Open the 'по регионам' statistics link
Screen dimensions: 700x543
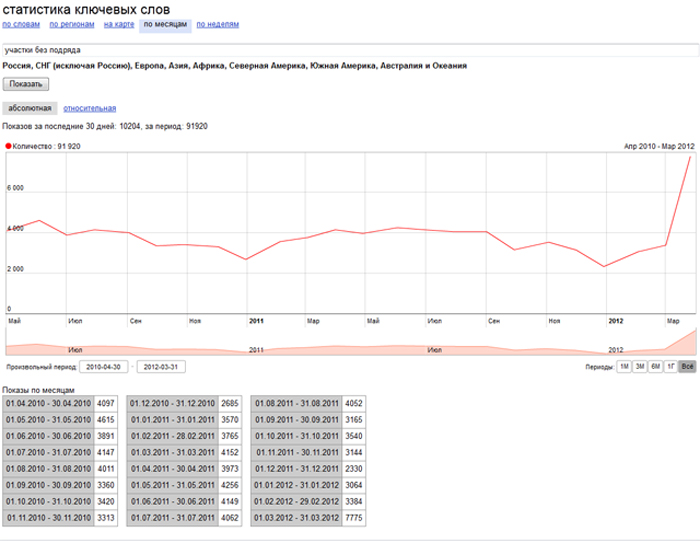click(72, 24)
